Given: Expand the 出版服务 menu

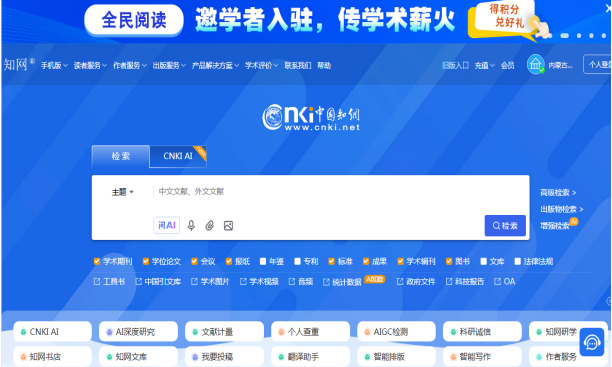Looking at the screenshot, I should tap(169, 65).
